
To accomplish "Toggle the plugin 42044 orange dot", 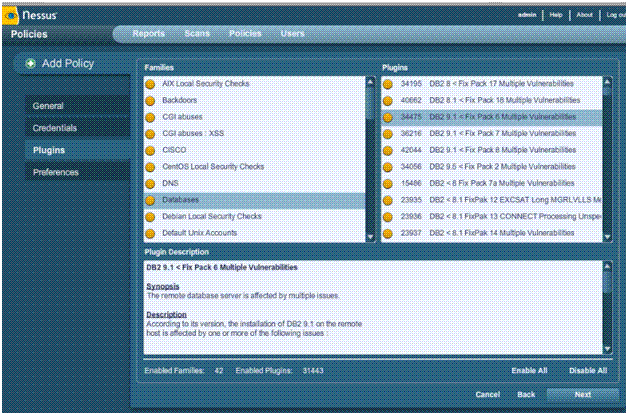I will pyautogui.click(x=388, y=151).
